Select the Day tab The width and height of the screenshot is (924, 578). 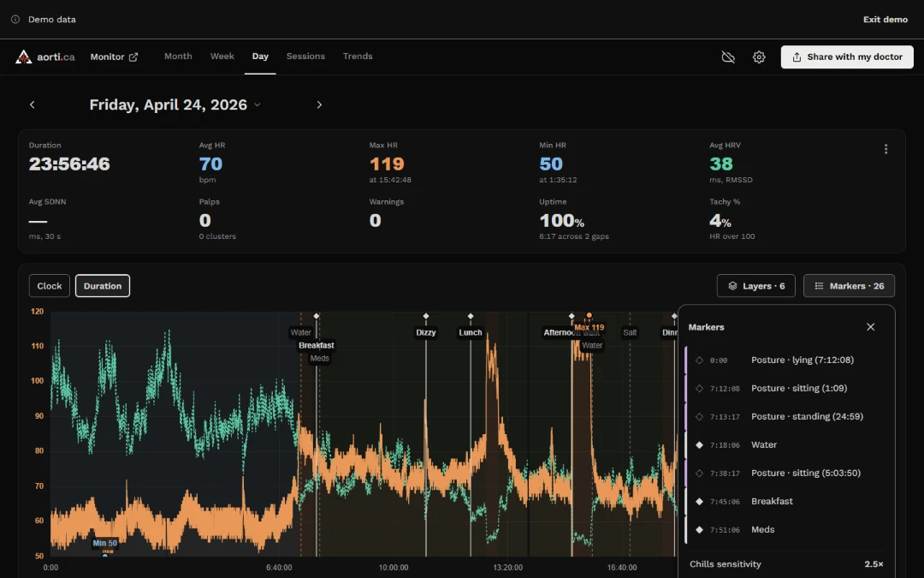[260, 56]
